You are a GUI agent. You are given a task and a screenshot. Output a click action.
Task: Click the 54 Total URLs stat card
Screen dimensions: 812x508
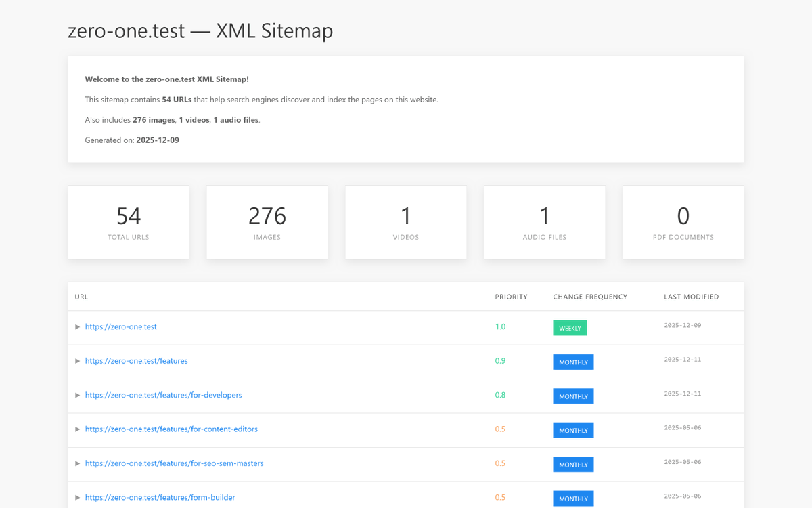click(129, 222)
